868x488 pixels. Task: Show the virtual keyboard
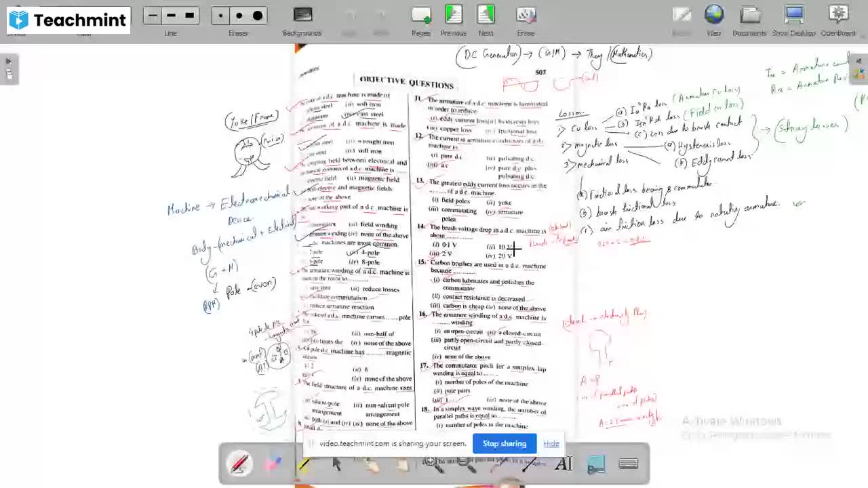(x=629, y=464)
